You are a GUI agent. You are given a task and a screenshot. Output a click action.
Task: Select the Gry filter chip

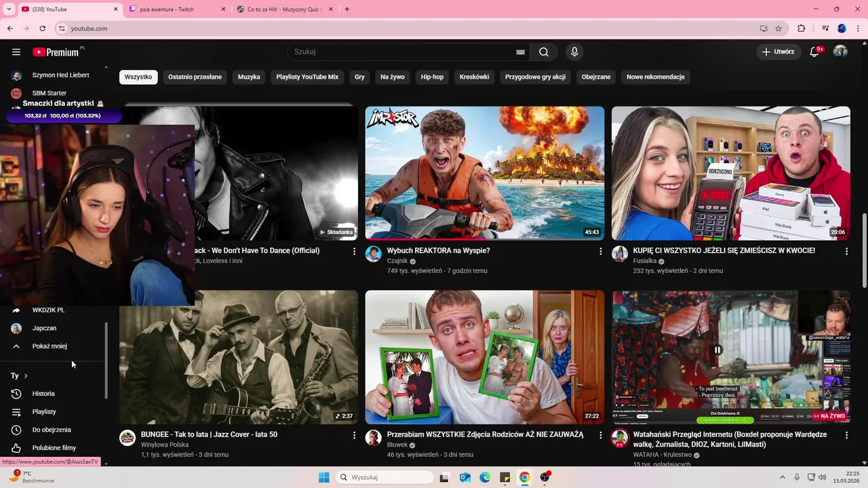[x=359, y=77]
